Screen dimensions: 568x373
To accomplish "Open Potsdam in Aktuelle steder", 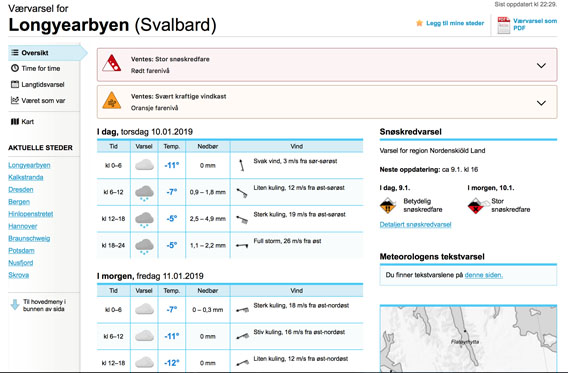I will coord(21,251).
